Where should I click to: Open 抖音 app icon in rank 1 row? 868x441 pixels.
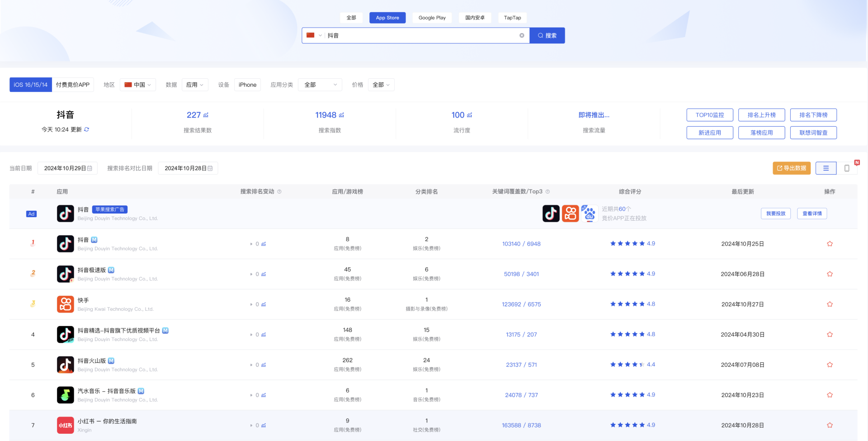66,244
